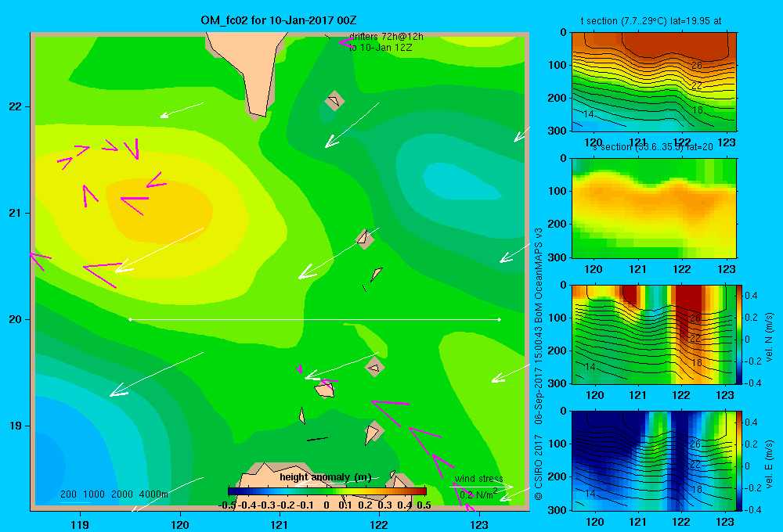Select latitude label 22 on the map axis
Screen dimensions: 783x532
tap(16, 106)
